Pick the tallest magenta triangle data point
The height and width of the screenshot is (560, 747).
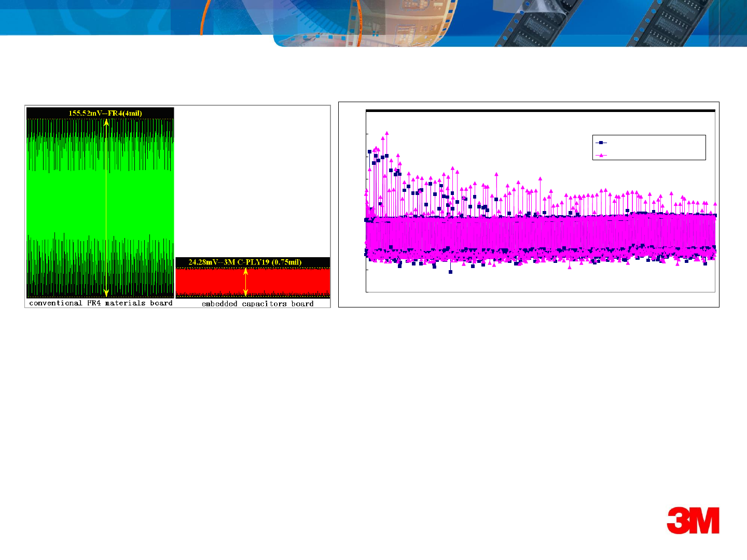click(x=386, y=133)
